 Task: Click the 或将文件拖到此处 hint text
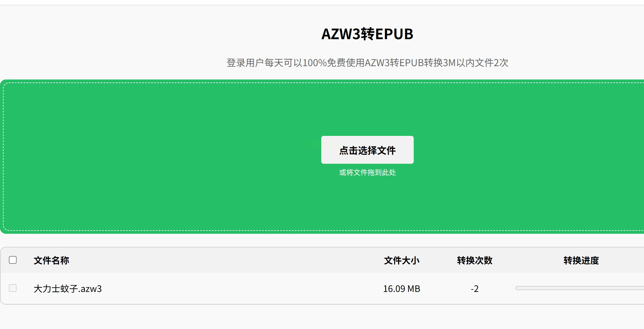[x=367, y=172]
